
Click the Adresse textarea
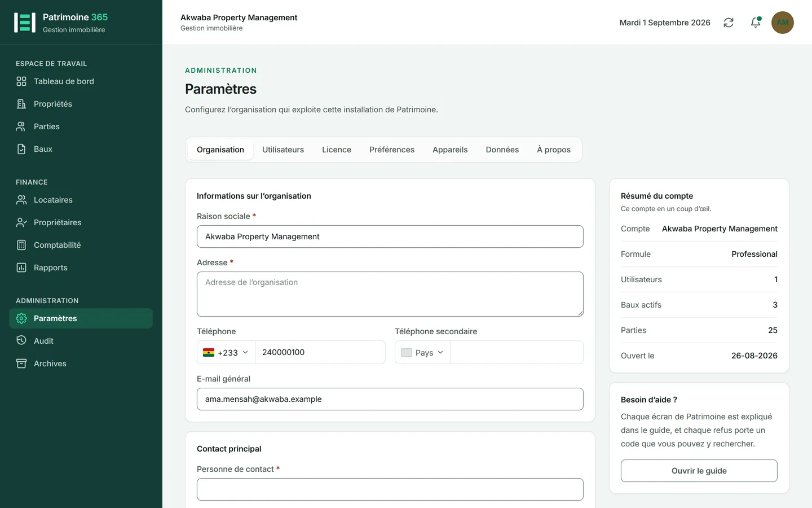click(390, 294)
